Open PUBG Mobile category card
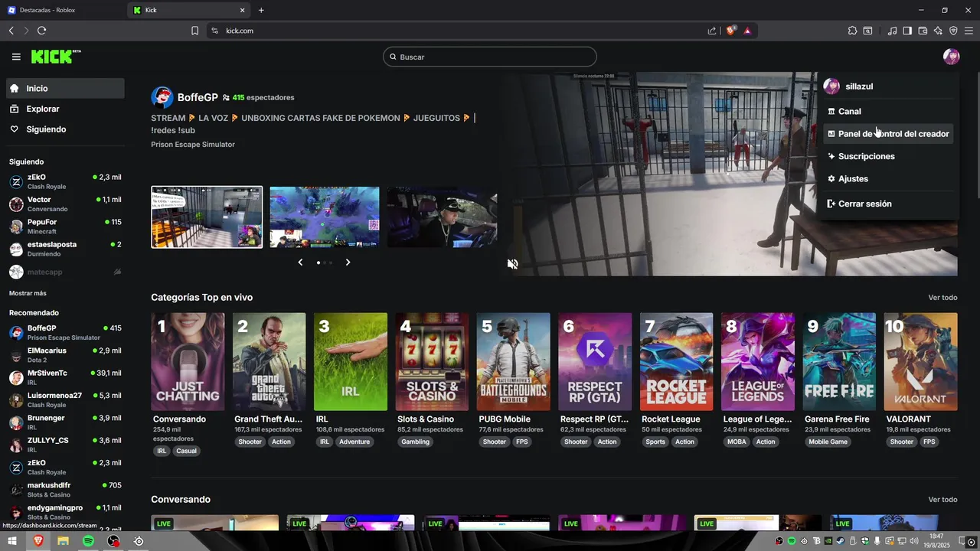The width and height of the screenshot is (980, 551). 514,362
